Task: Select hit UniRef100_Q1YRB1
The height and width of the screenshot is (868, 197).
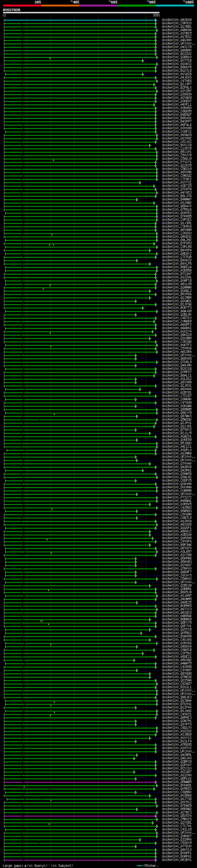Action: coord(177,26)
